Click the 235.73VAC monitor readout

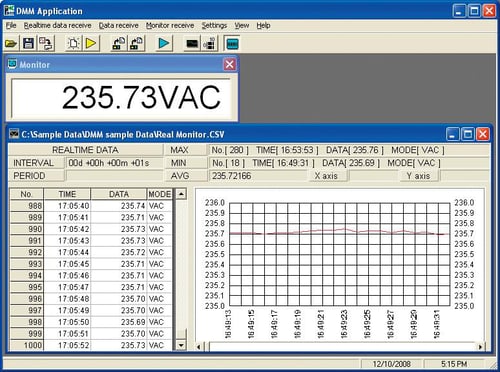click(121, 98)
